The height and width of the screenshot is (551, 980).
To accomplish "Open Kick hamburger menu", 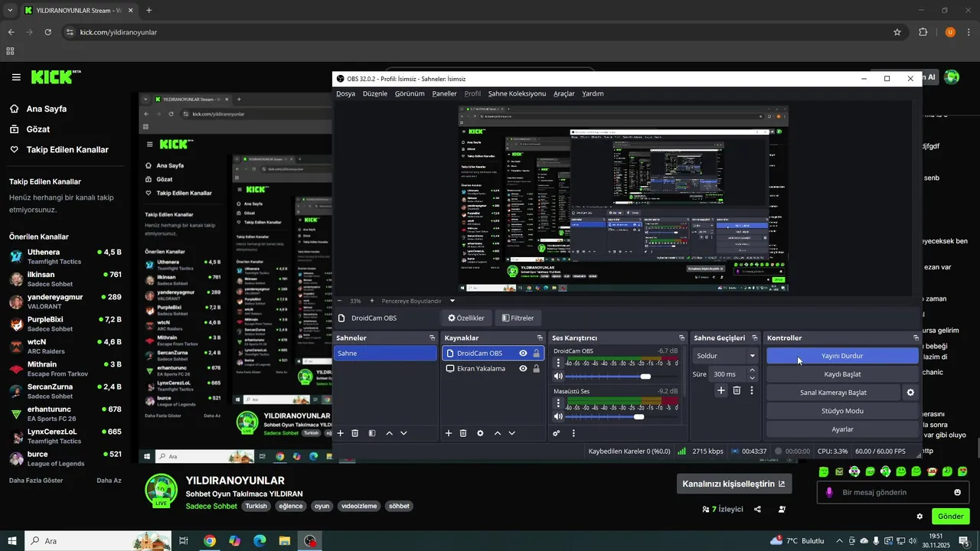I will [16, 77].
